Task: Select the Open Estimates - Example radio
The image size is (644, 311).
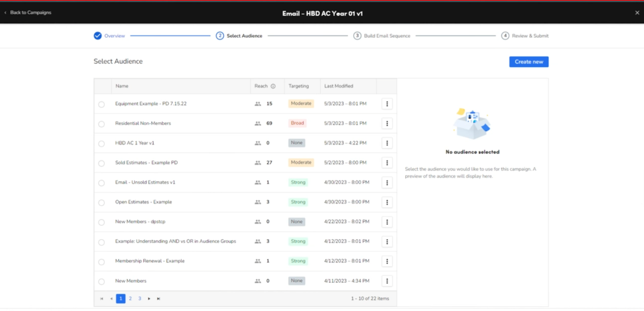Action: click(x=101, y=203)
